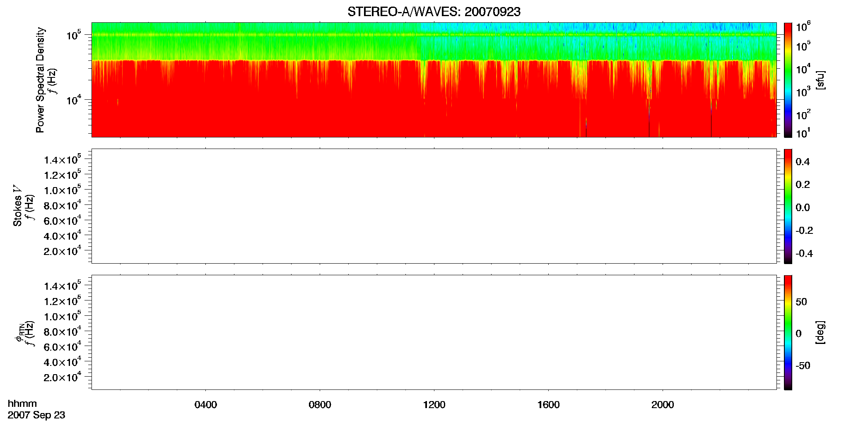The height and width of the screenshot is (447, 868).
Task: Click the hhmm time format label
Action: pyautogui.click(x=22, y=404)
